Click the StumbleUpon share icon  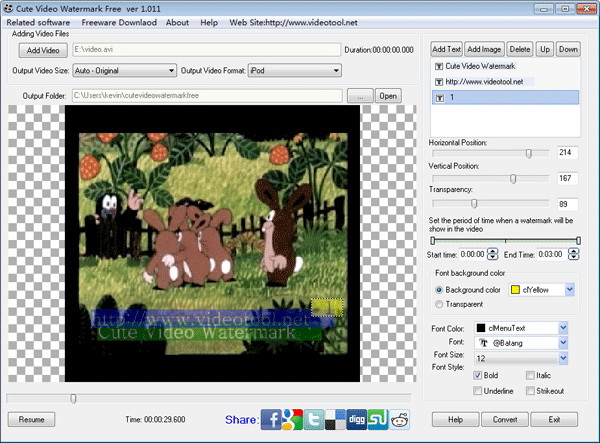coord(379,419)
